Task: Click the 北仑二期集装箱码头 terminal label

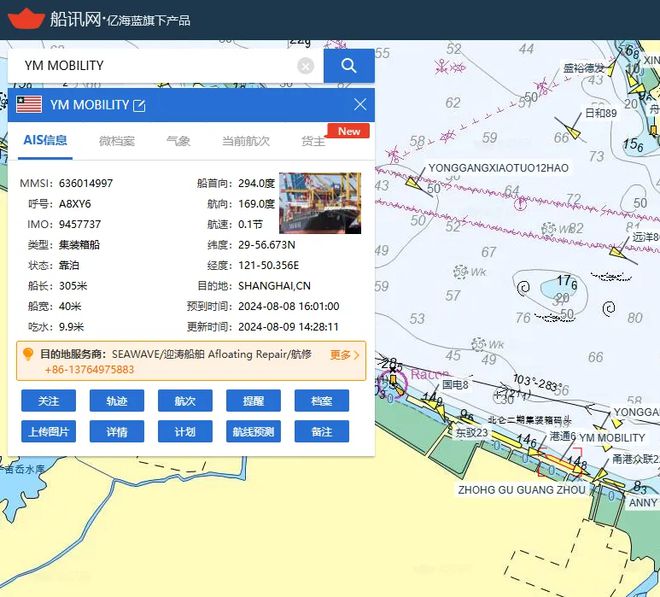Action: click(530, 420)
